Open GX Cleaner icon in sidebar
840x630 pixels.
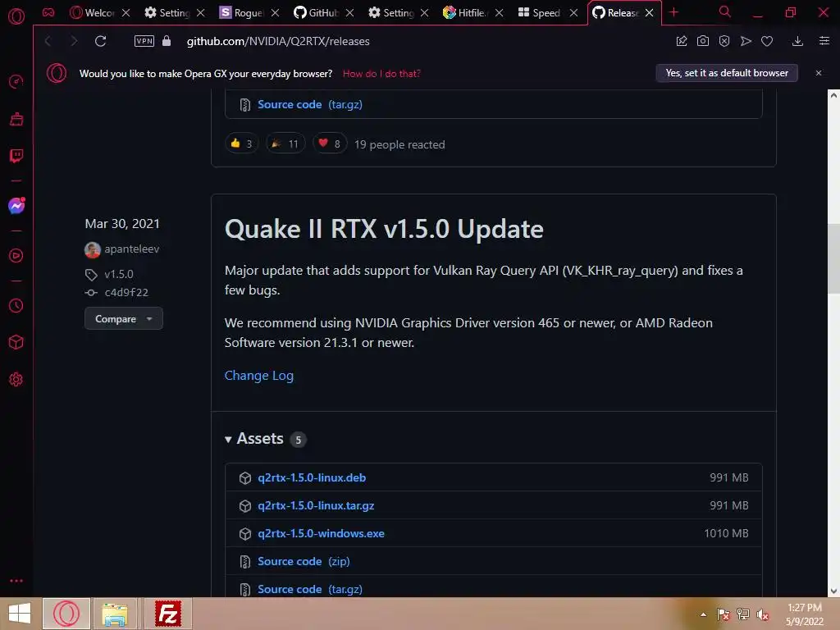pos(16,119)
